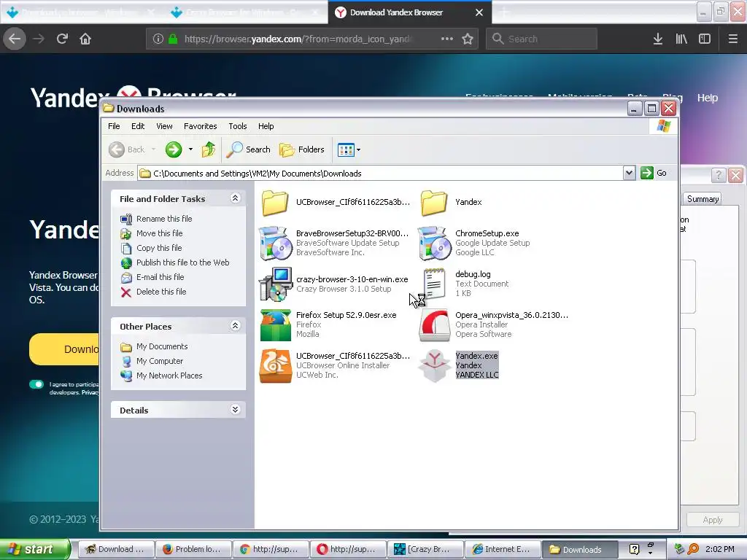Image resolution: width=747 pixels, height=560 pixels.
Task: Click the Views toolbar icon
Action: pos(346,150)
